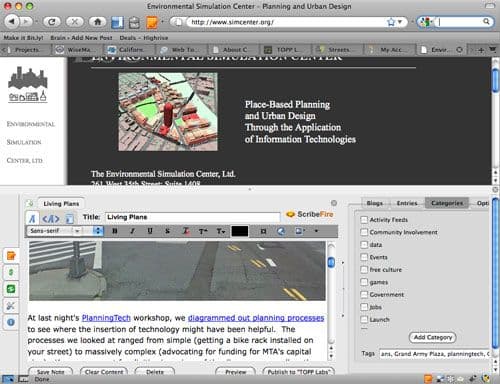Open the Blogs tab in ScribeFire
This screenshot has height=384, width=500.
pyautogui.click(x=375, y=203)
